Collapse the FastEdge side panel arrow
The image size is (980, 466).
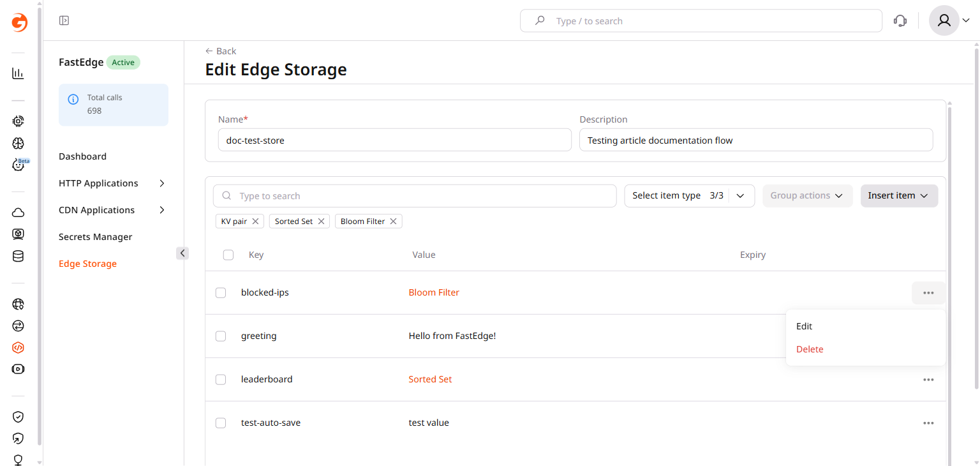[x=182, y=253]
